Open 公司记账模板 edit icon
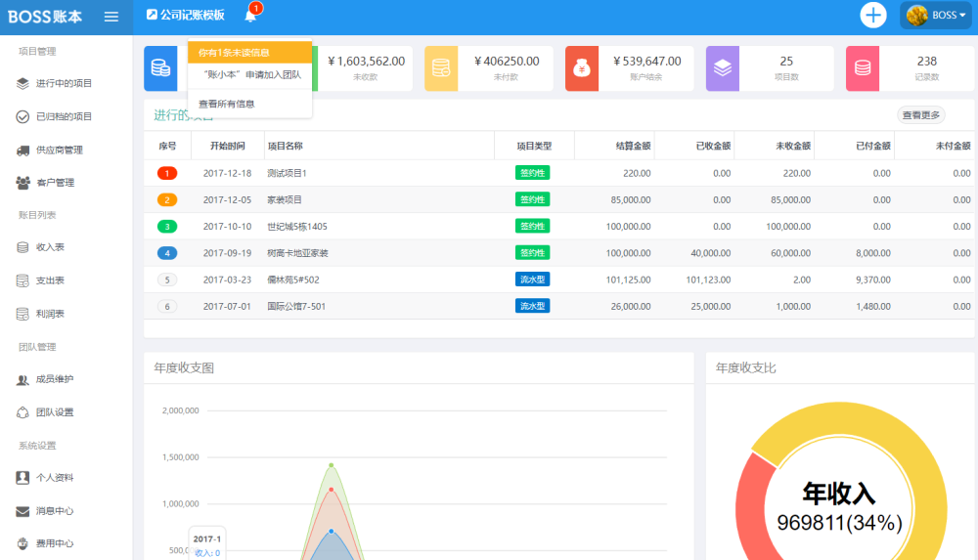The image size is (978, 560). click(152, 15)
